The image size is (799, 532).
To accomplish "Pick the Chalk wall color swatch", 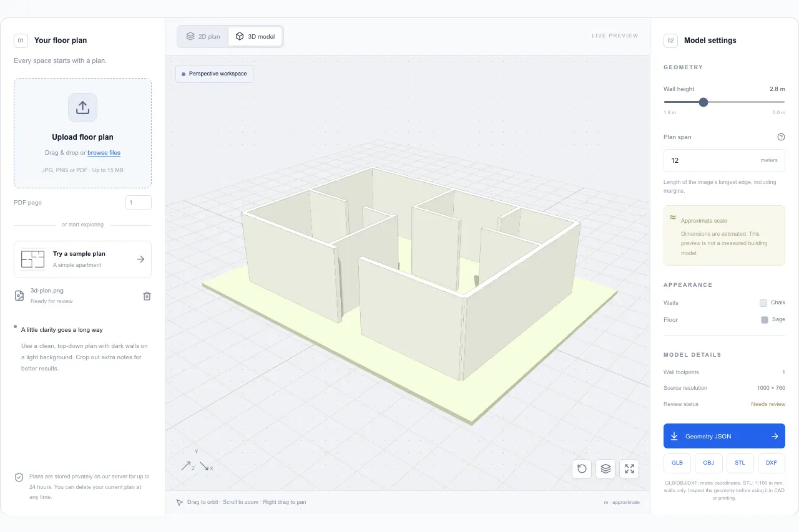I will tap(763, 303).
